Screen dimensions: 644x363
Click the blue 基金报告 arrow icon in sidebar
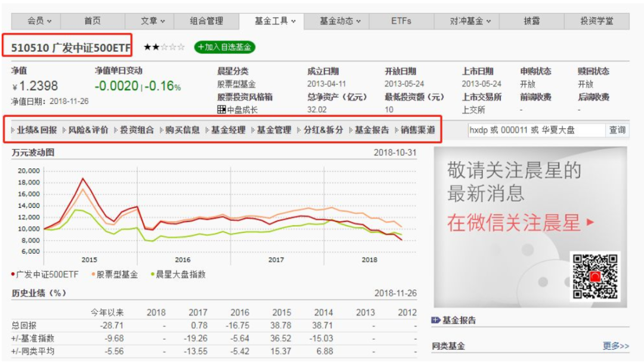click(x=435, y=319)
